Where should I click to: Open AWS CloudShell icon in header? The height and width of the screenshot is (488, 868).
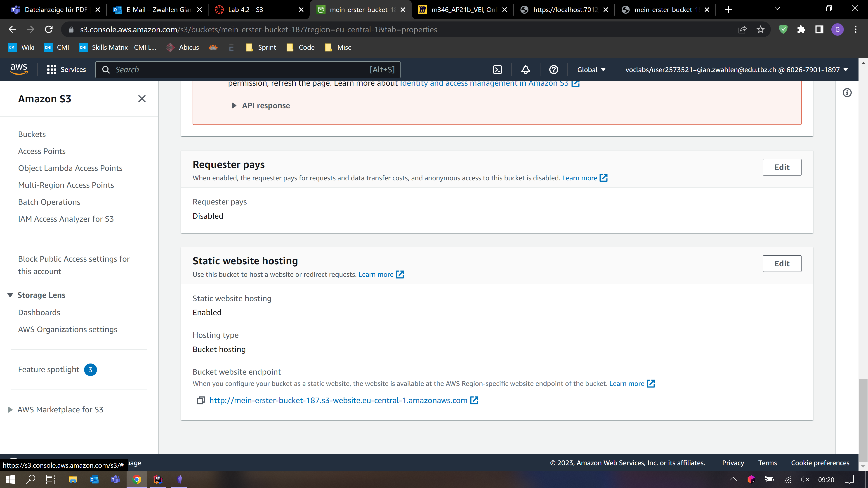pyautogui.click(x=497, y=70)
